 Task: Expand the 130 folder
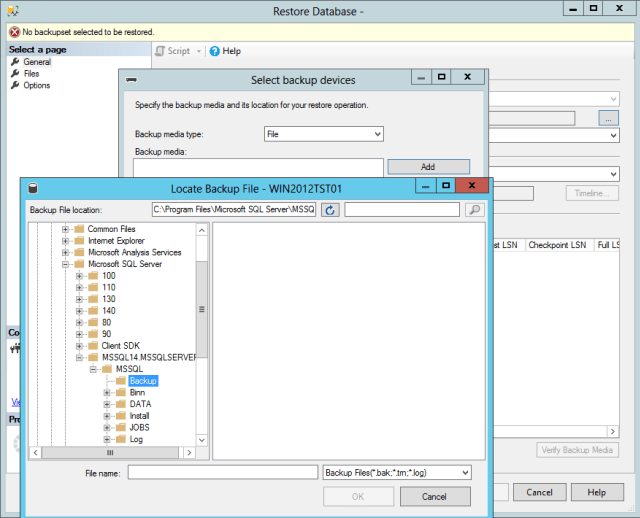pyautogui.click(x=79, y=299)
